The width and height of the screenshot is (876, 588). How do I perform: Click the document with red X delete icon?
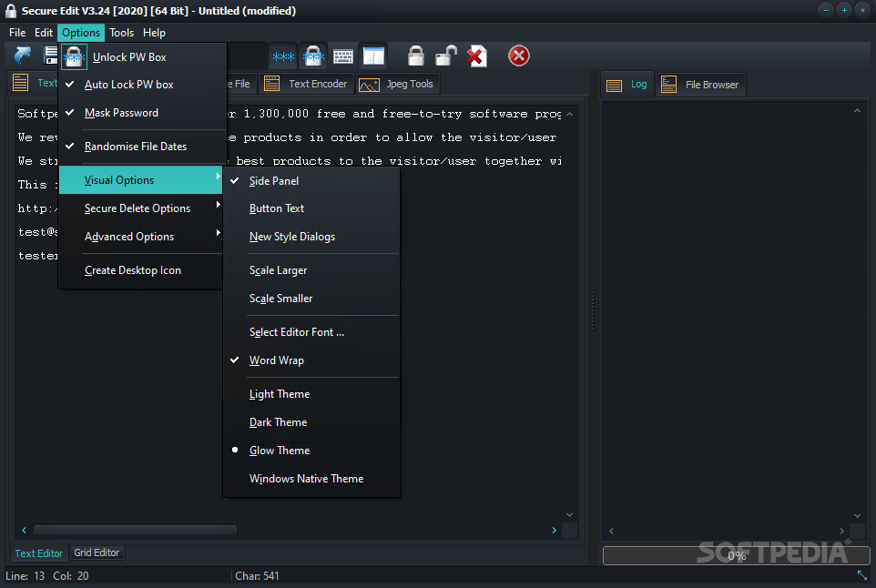click(x=476, y=56)
